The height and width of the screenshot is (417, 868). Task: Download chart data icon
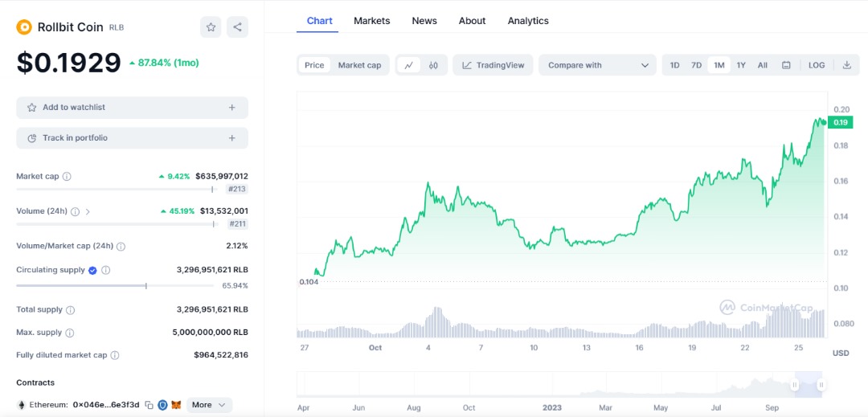[x=846, y=65]
